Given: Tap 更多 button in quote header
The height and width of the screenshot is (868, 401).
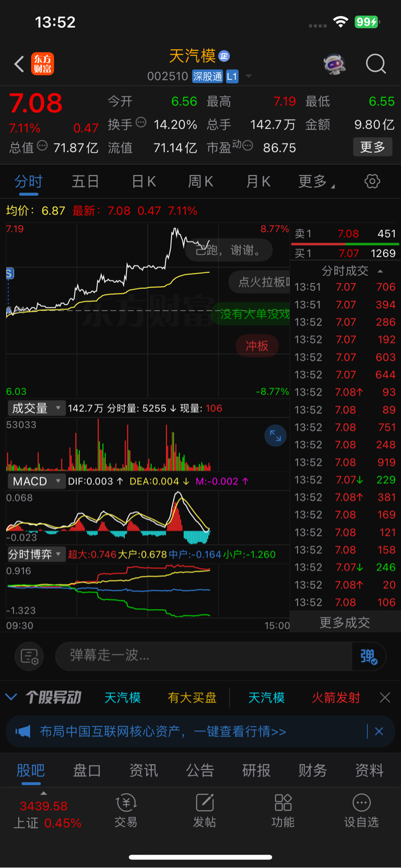Looking at the screenshot, I should click(373, 147).
